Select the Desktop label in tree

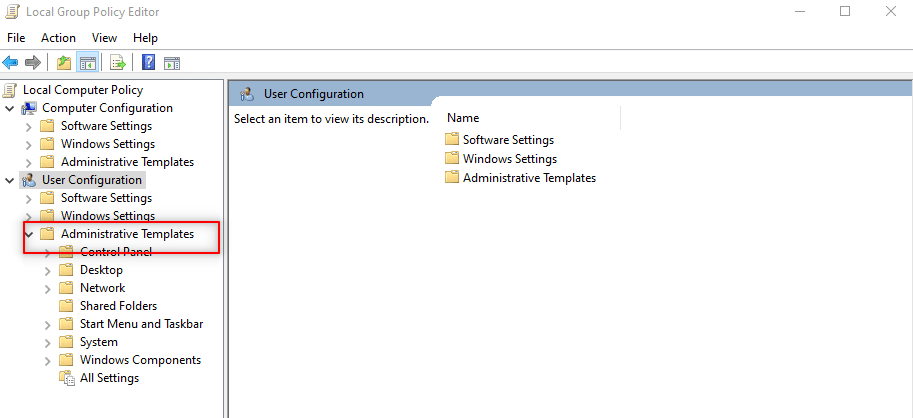point(101,270)
